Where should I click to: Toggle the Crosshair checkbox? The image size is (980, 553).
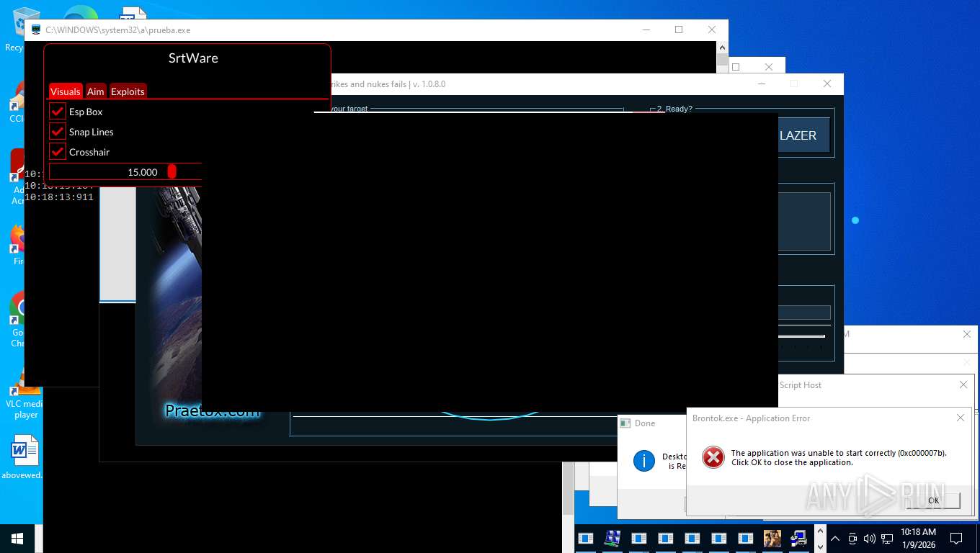click(58, 151)
